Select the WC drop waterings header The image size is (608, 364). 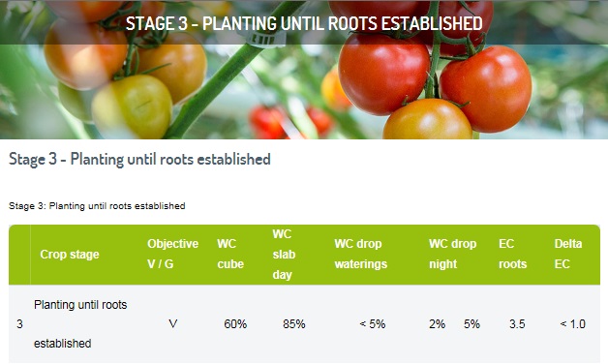click(360, 254)
